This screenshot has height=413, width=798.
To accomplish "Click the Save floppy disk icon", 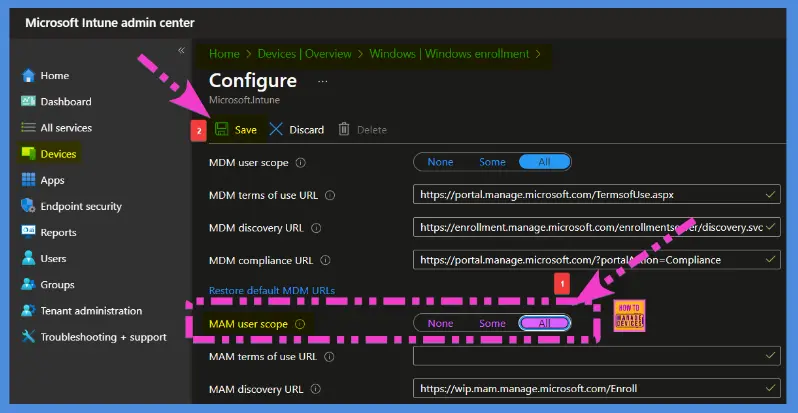I will coord(221,129).
